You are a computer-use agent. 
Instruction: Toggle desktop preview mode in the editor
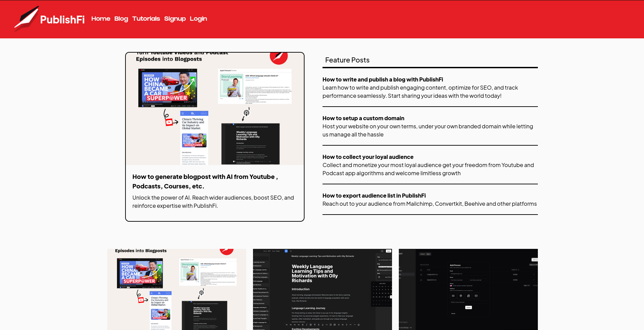[x=286, y=251]
